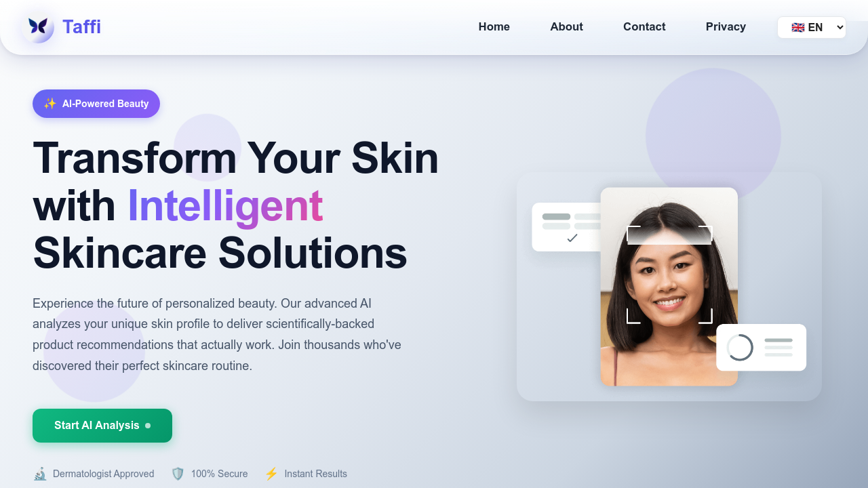Viewport: 868px width, 488px height.
Task: Select the AI-Powered Beauty badge
Action: 96,104
